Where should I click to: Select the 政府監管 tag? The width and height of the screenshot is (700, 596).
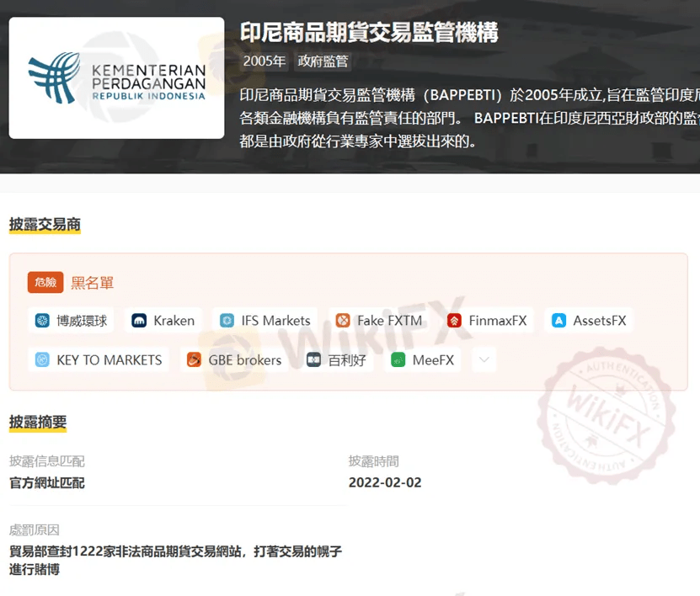323,61
